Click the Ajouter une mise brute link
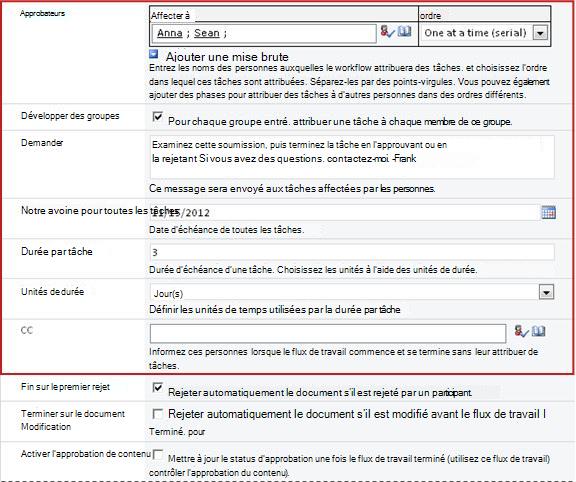 pyautogui.click(x=227, y=57)
